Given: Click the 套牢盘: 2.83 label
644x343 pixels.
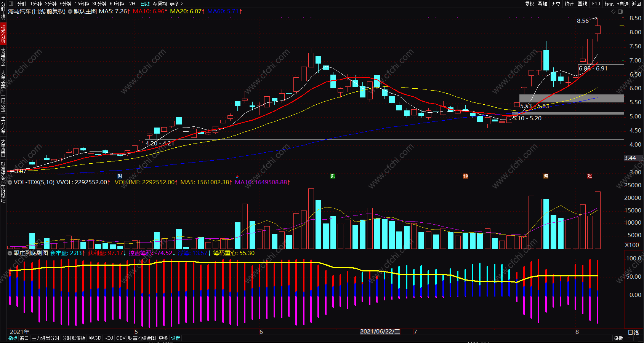Looking at the screenshot, I should [x=67, y=253].
